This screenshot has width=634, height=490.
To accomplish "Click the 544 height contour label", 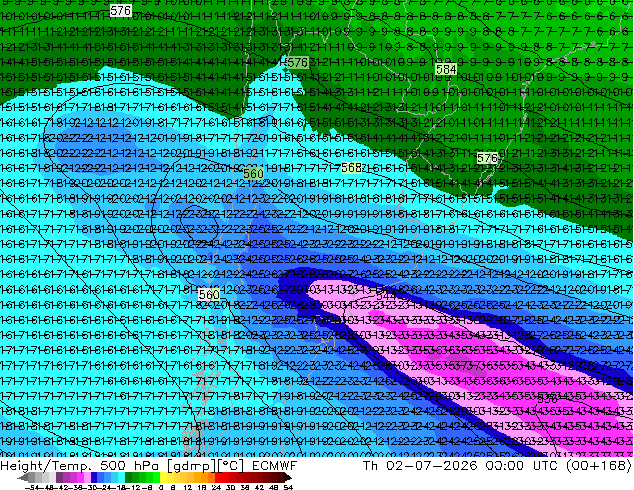I will point(386,296).
